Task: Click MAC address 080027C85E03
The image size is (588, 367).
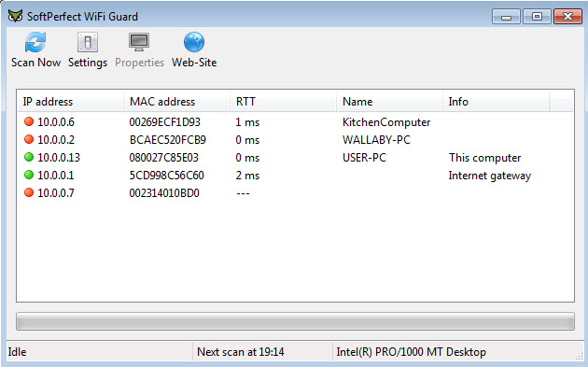Action: [164, 157]
